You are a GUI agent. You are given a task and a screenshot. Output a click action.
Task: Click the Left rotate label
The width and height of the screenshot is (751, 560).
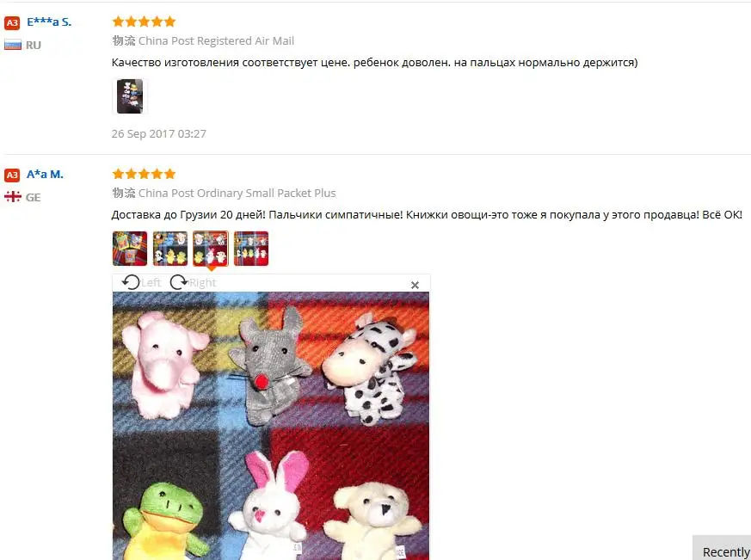[151, 283]
